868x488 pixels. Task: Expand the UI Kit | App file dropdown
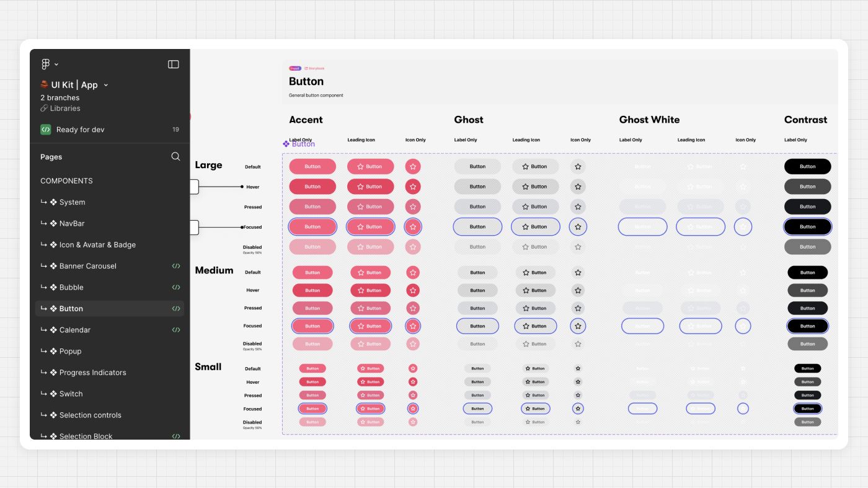[105, 85]
